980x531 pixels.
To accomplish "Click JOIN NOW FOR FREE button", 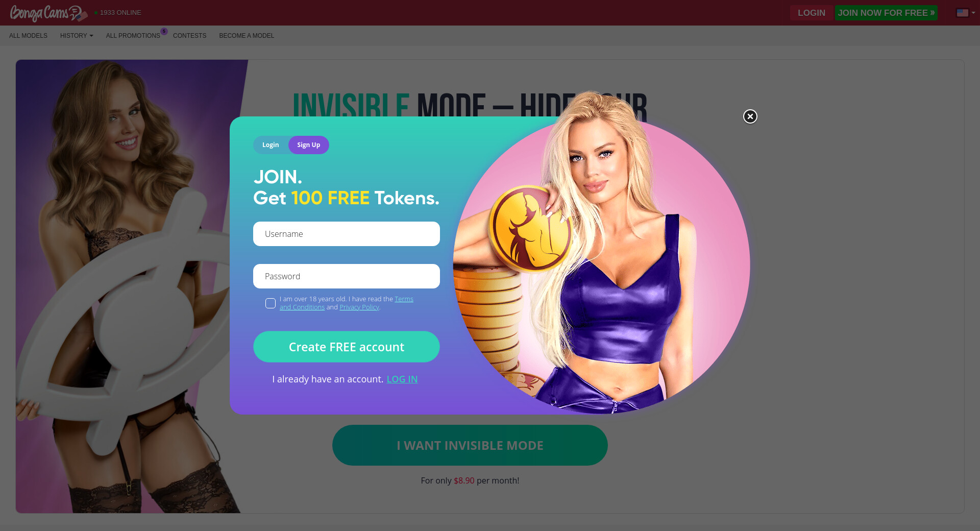I will pos(886,13).
